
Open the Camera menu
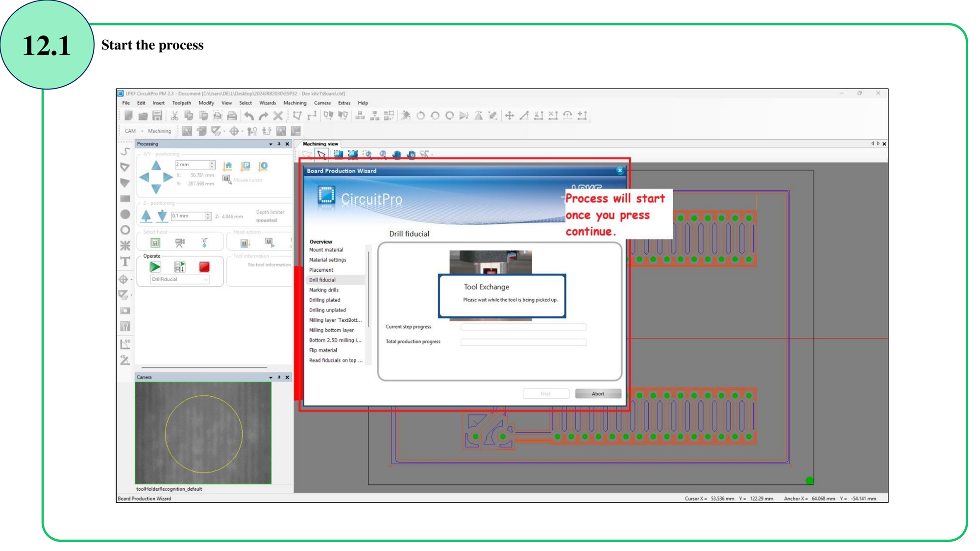(322, 103)
